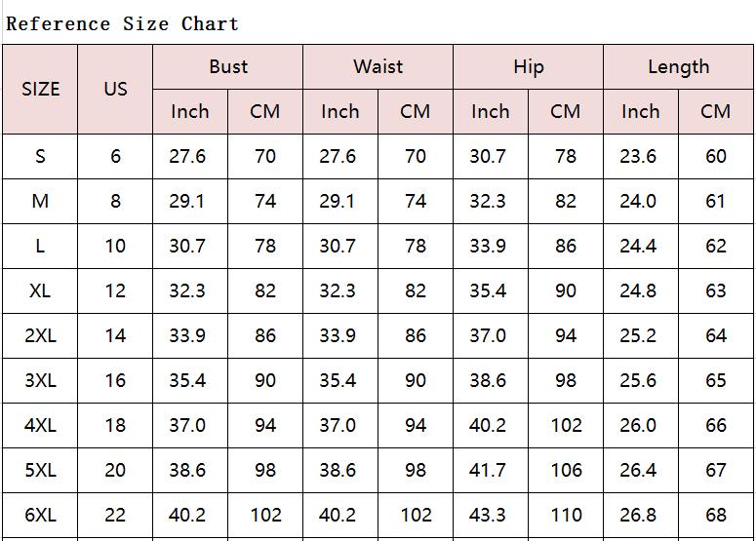Screen dimensions: 756x541
Task: Select hip value 110 CM cell
Action: click(566, 515)
